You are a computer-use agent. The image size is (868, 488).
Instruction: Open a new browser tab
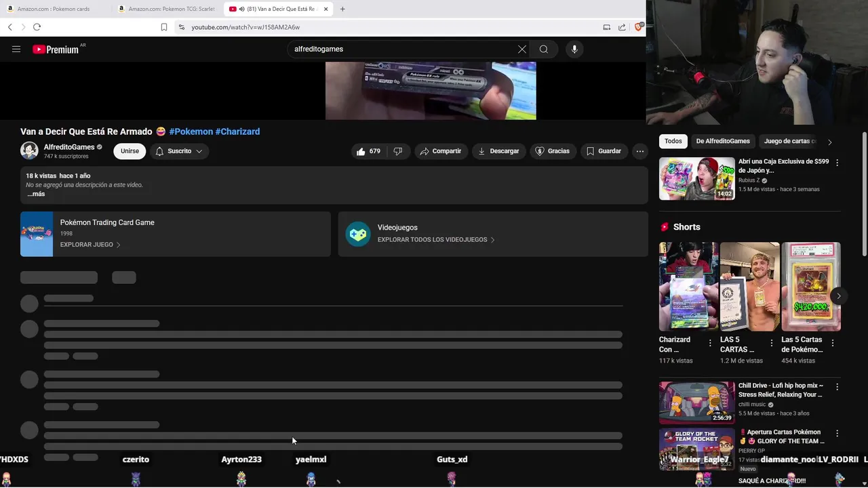coord(342,9)
